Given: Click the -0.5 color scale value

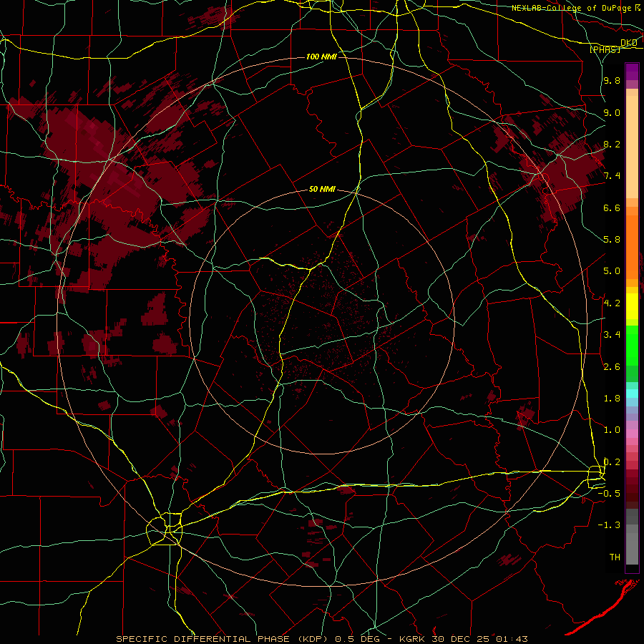Looking at the screenshot, I should [609, 494].
